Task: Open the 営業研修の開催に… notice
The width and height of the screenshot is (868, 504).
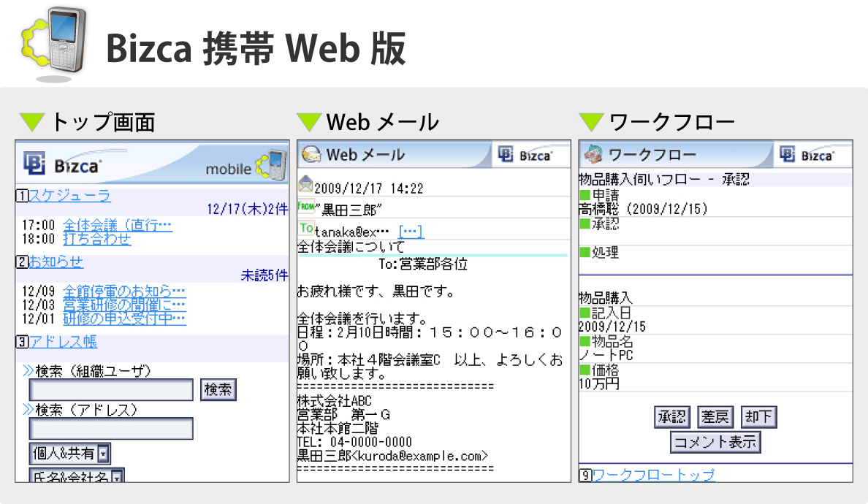Action: pyautogui.click(x=124, y=305)
